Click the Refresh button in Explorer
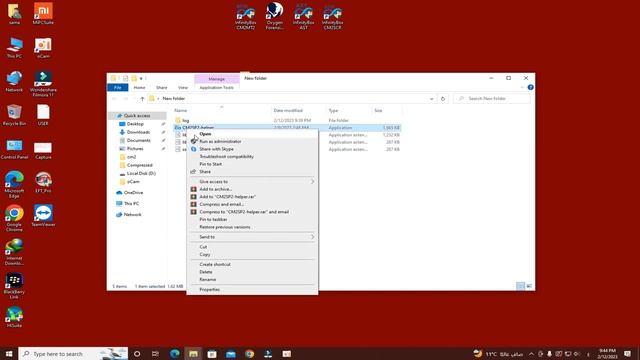Screen dimensions: 640x360 pyautogui.click(x=443, y=99)
